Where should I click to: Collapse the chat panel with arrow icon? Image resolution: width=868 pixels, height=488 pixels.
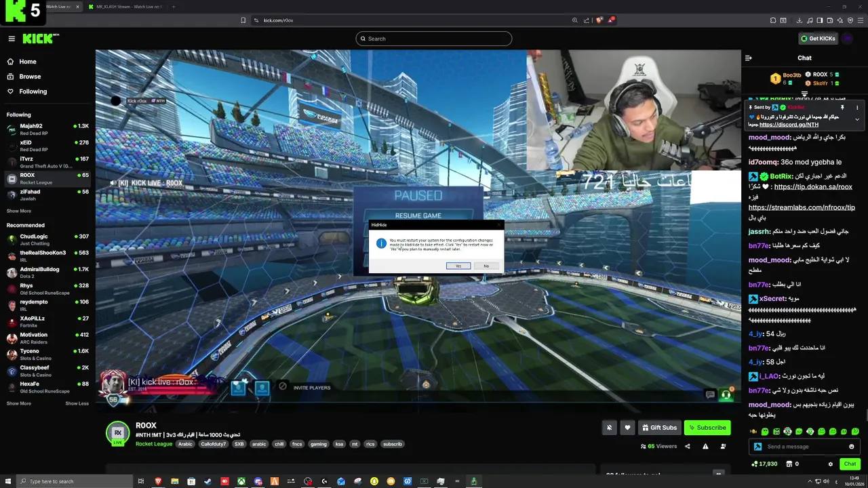[x=749, y=58]
